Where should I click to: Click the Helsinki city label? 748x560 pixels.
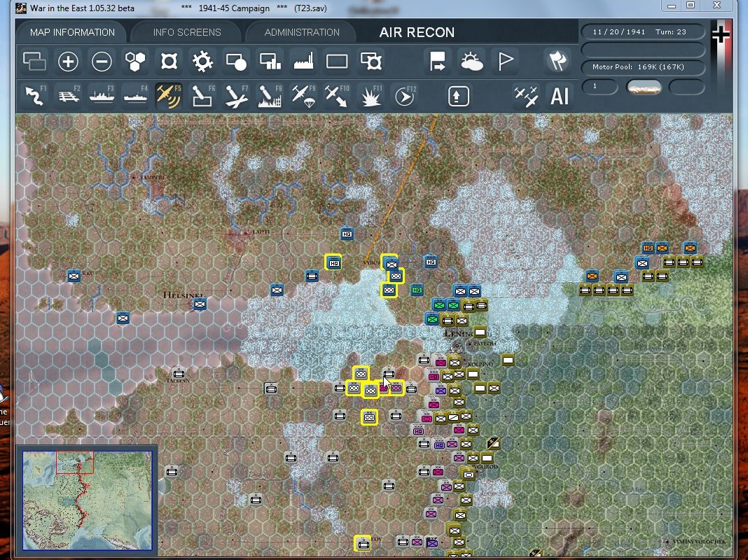coord(183,295)
